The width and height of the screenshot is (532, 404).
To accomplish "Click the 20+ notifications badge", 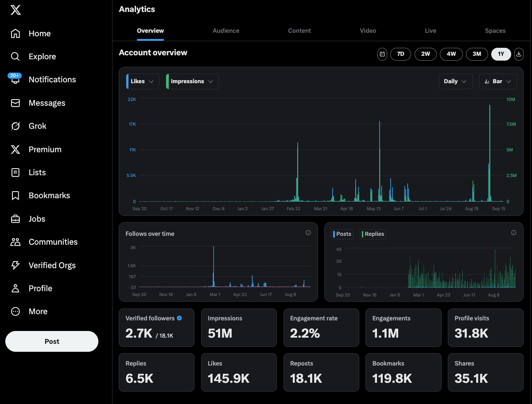I will (x=15, y=76).
